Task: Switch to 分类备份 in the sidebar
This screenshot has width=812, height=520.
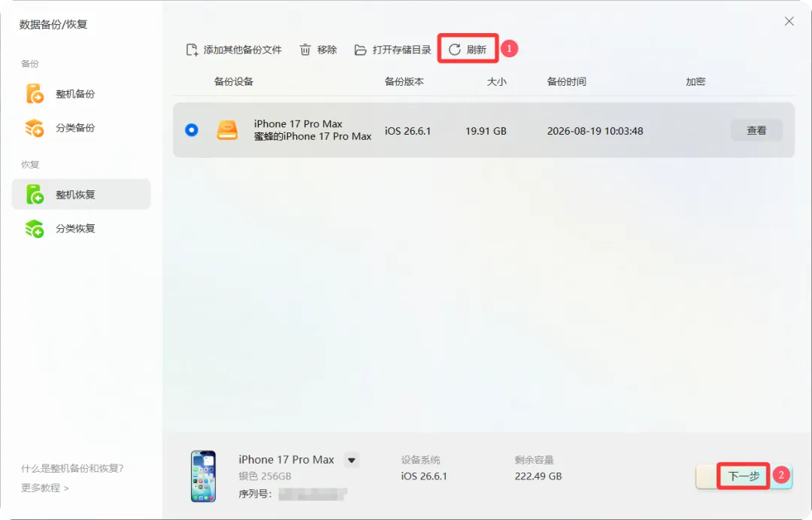Action: pyautogui.click(x=81, y=127)
